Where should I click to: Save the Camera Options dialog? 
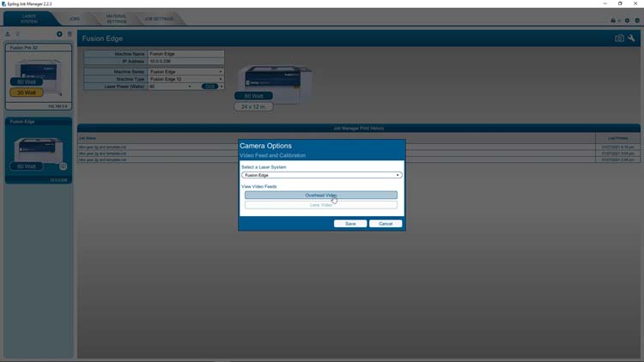point(350,224)
